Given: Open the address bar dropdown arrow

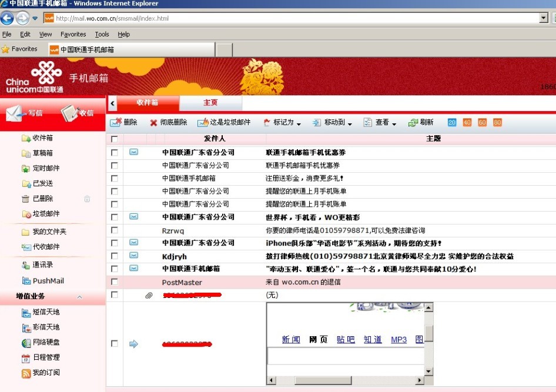Looking at the screenshot, I should coord(544,18).
